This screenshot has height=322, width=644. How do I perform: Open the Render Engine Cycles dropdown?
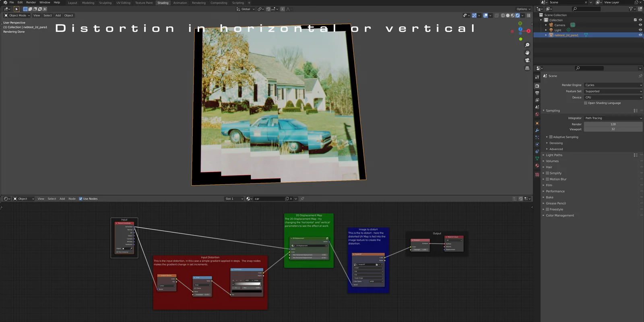pos(613,85)
